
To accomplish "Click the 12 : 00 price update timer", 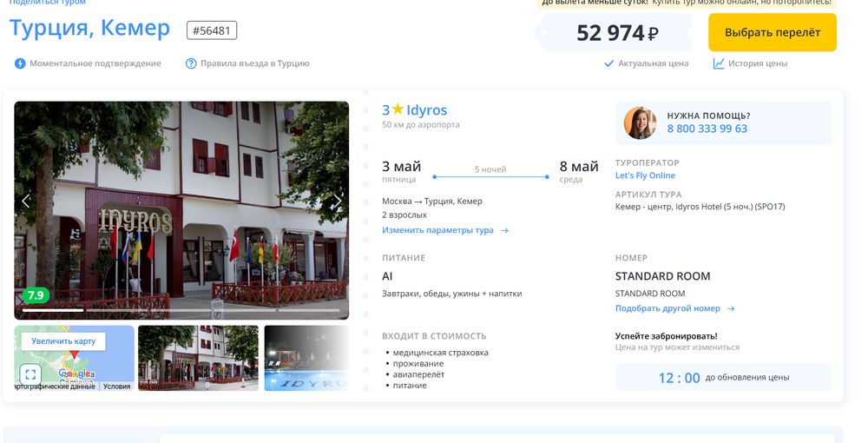I will (x=680, y=378).
